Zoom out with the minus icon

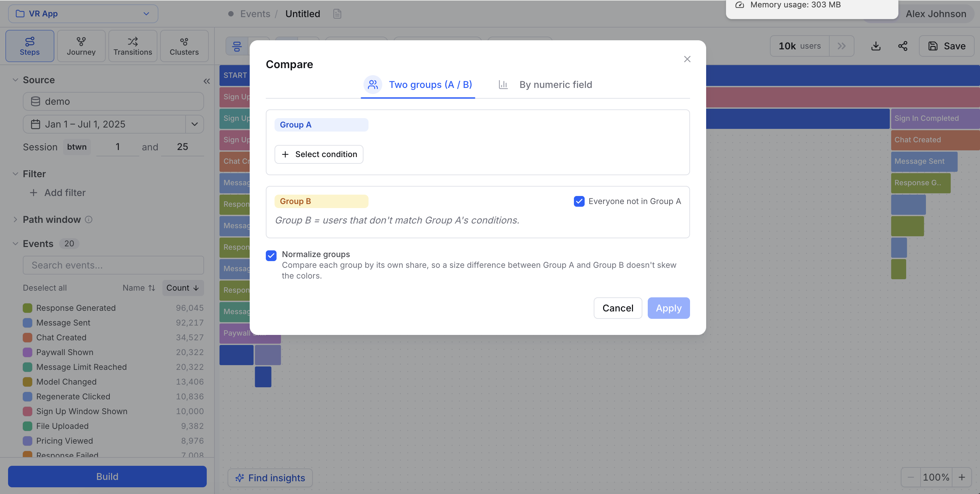[911, 477]
